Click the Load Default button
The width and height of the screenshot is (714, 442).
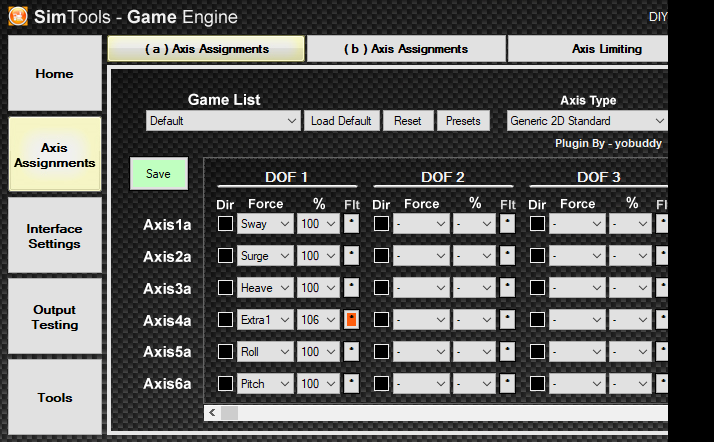pyautogui.click(x=342, y=121)
